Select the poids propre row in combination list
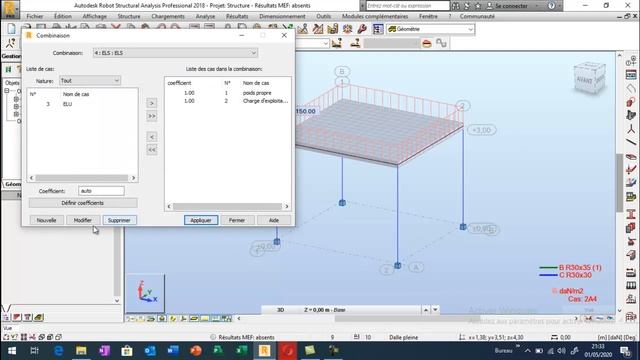 228,93
